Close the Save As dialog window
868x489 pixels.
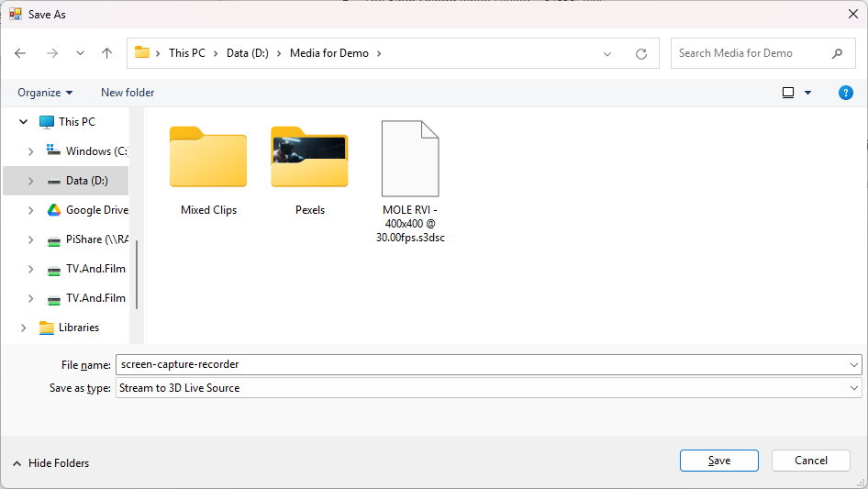[x=853, y=15]
